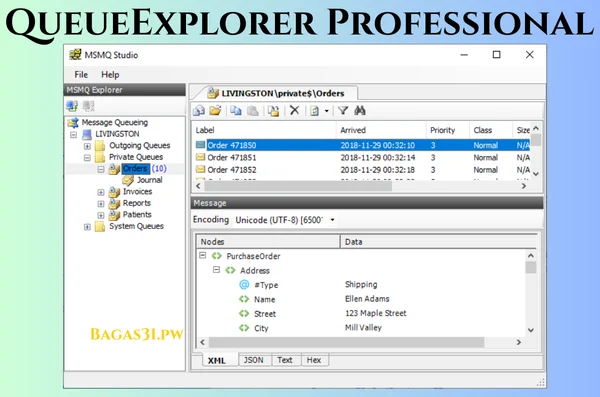Expand the Patients queue node
This screenshot has width=600, height=397.
[x=101, y=215]
